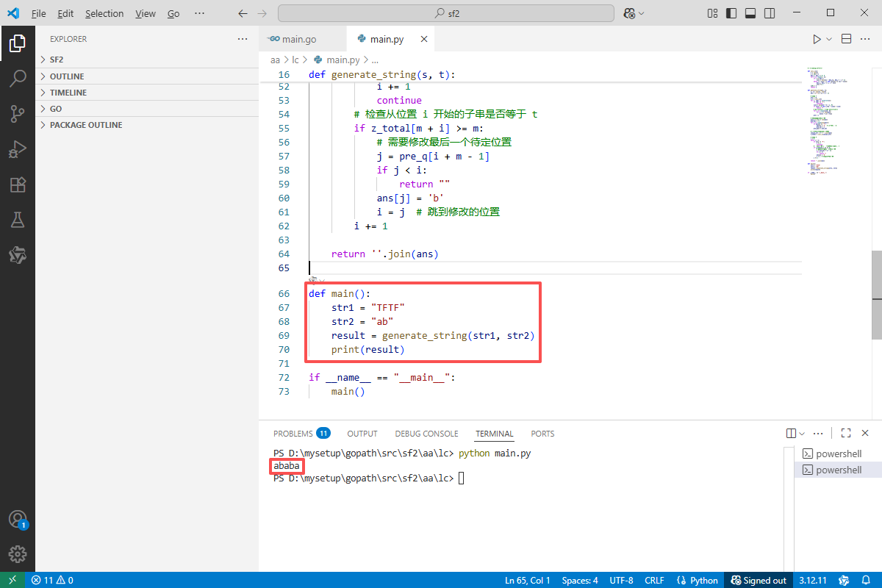882x588 pixels.
Task: Click breadcrumb segment 'lc'
Action: click(x=295, y=60)
